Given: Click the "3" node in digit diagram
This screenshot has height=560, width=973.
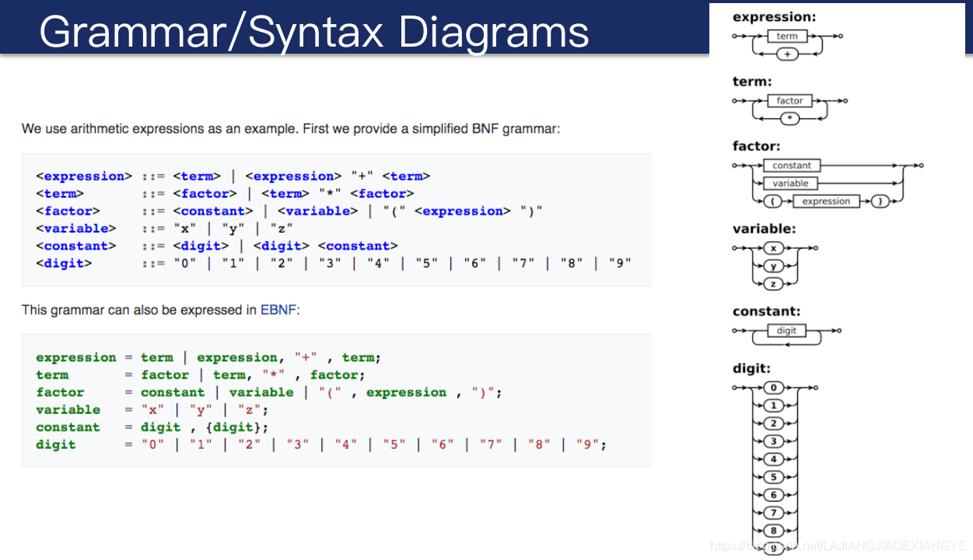Looking at the screenshot, I should [773, 441].
